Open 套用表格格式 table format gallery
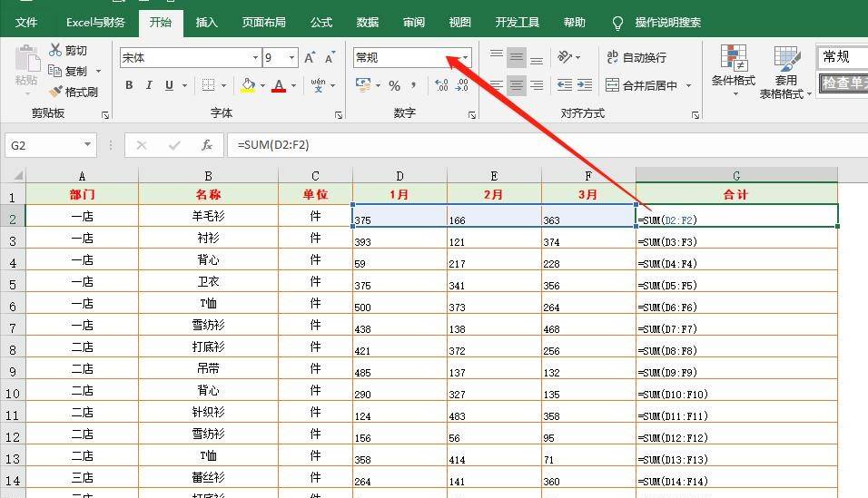Image resolution: width=868 pixels, height=498 pixels. click(785, 73)
